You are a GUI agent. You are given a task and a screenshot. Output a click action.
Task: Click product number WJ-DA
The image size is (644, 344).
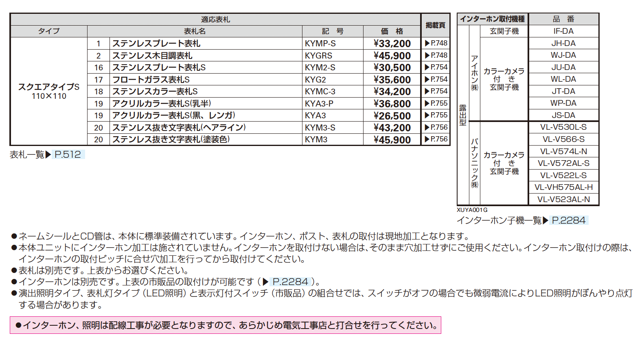click(563, 55)
